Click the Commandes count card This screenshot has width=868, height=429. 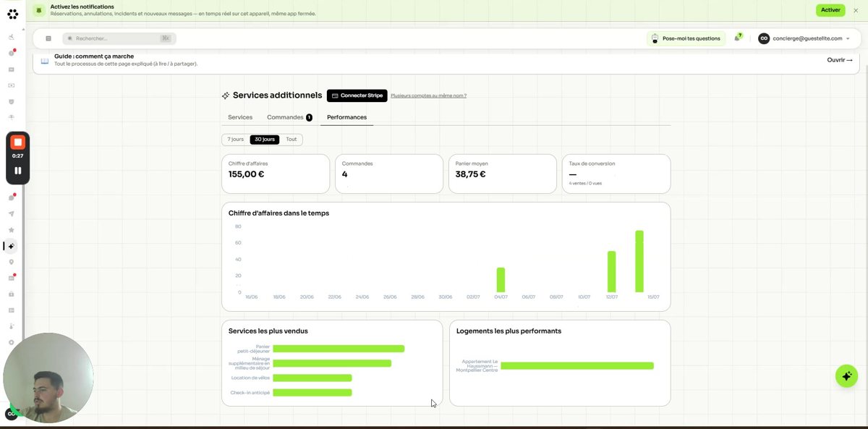click(x=389, y=174)
